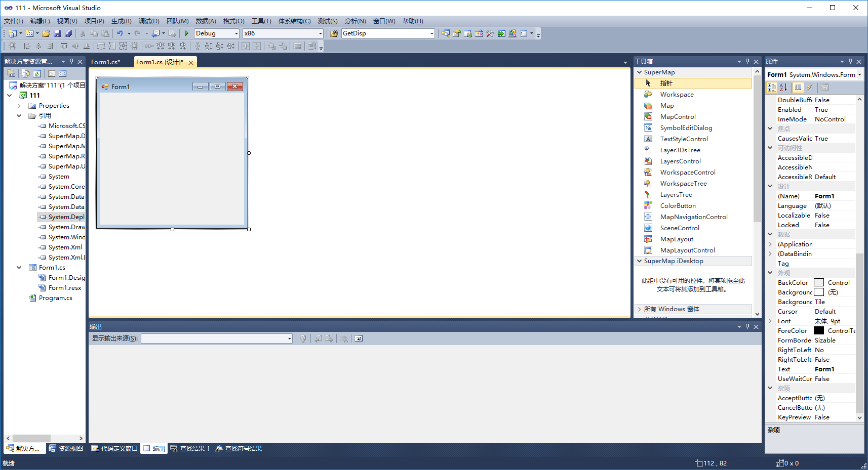Show the Events lightning bolt icon
Viewport: 868px width, 470px height.
[810, 88]
